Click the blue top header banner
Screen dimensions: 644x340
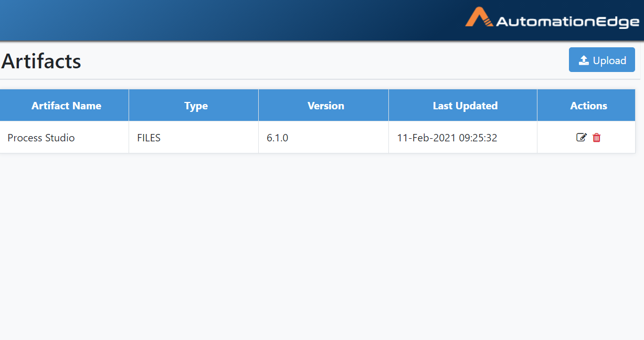(x=322, y=20)
